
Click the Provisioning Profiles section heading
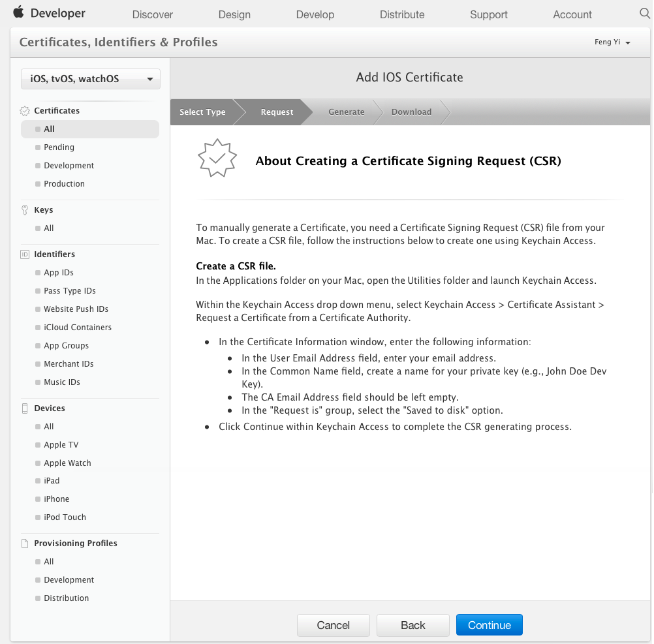coord(76,544)
